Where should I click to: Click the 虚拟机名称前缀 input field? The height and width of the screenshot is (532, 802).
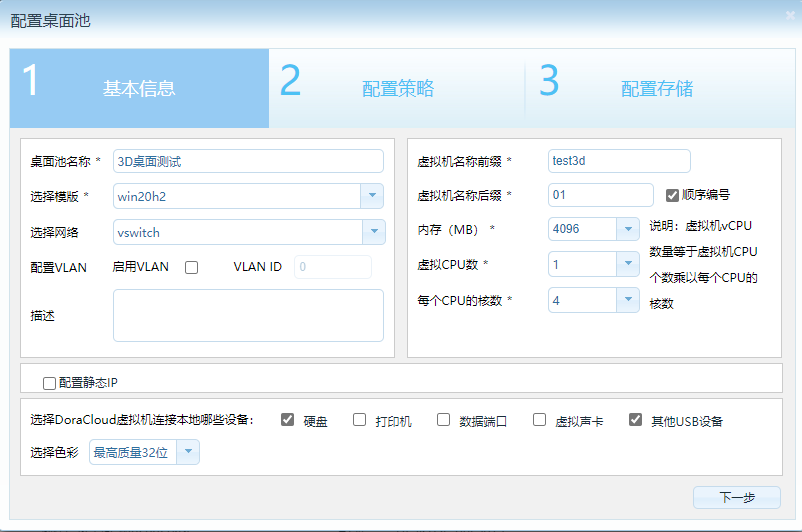(x=619, y=161)
